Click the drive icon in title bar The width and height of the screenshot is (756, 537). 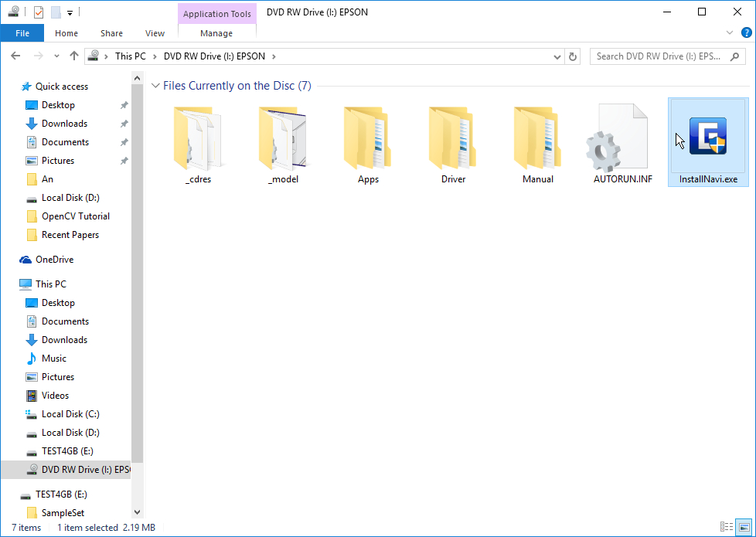tap(13, 12)
